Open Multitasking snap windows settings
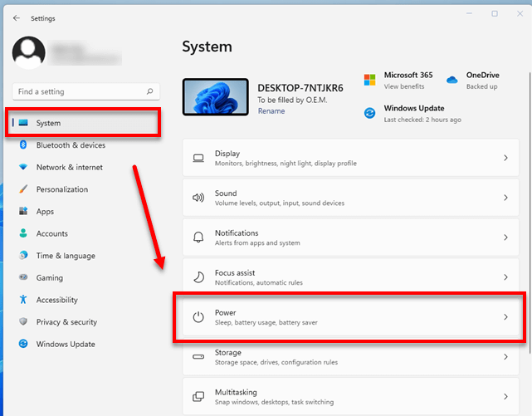The width and height of the screenshot is (532, 416). tap(351, 396)
